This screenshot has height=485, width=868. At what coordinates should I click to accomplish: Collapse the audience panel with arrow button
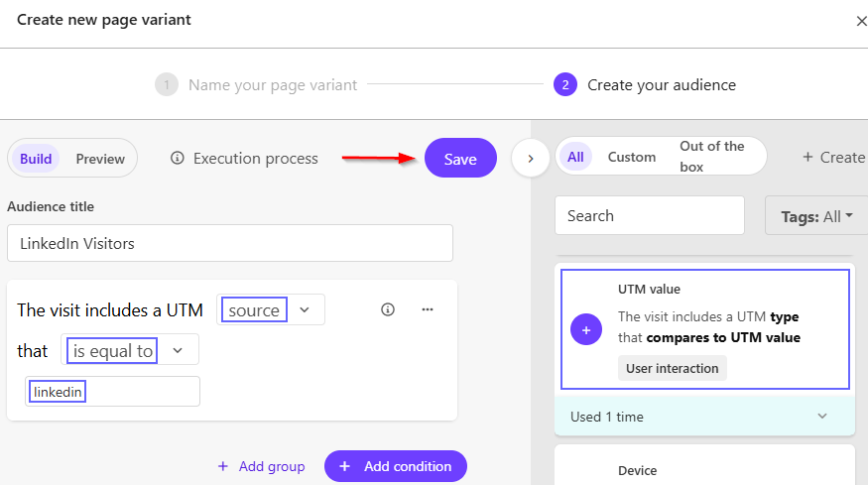[531, 159]
